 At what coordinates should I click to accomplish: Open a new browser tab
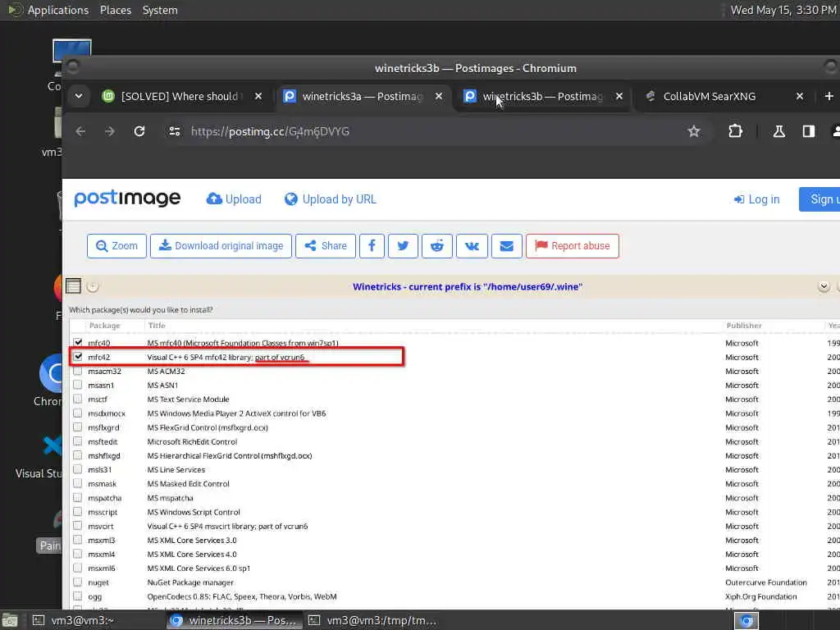point(829,97)
